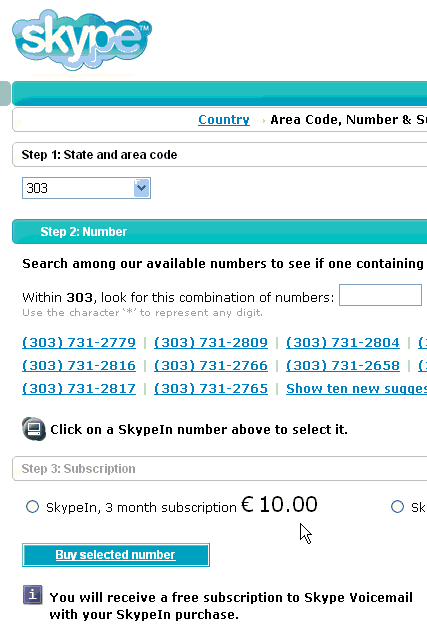Image resolution: width=427 pixels, height=634 pixels.
Task: Choose number (303) 731-2766
Action: point(211,366)
